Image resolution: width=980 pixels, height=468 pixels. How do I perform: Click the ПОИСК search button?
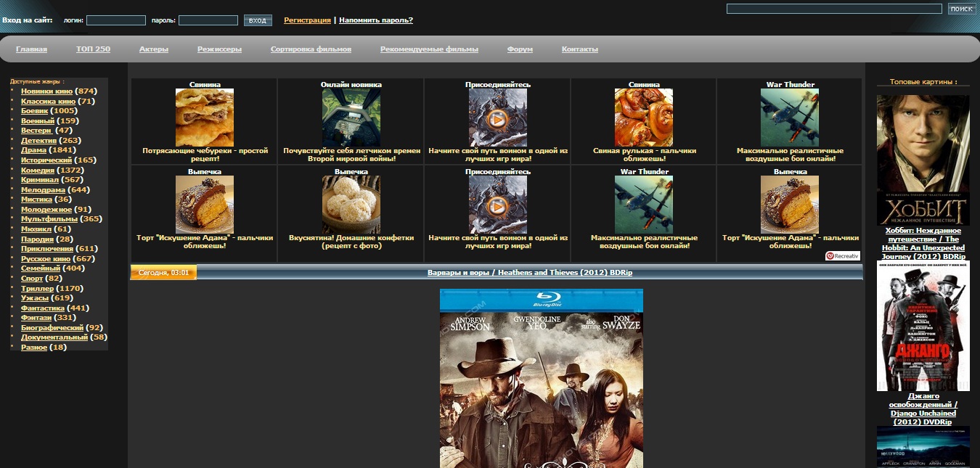pos(962,9)
